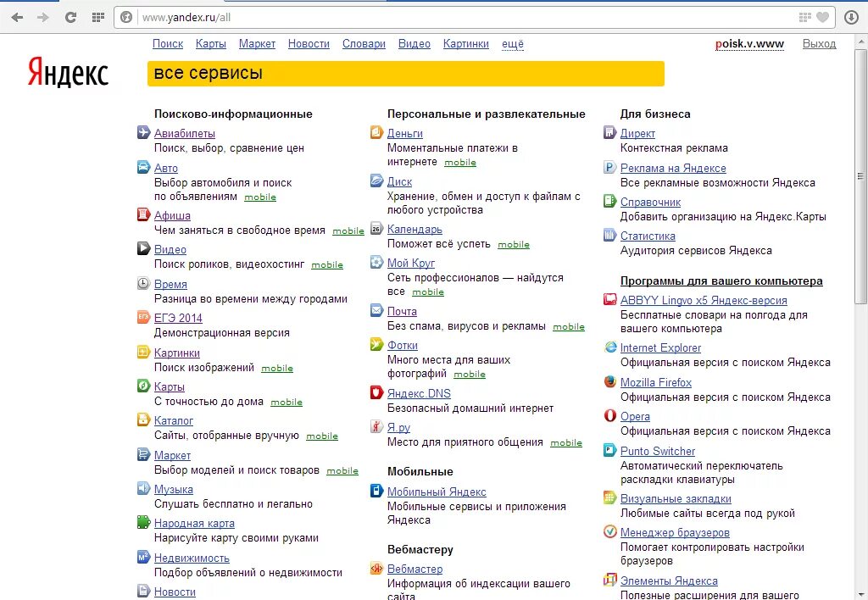Click the Punto Switcher icon
This screenshot has width=868, height=600.
click(609, 450)
